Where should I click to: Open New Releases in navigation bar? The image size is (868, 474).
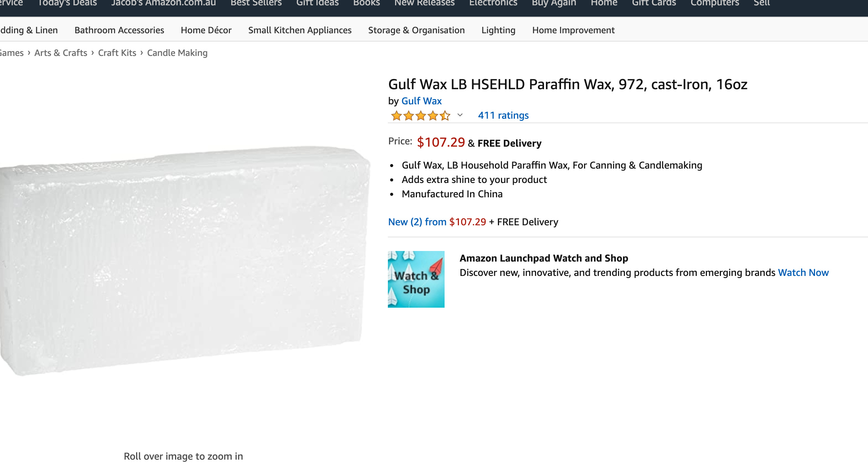click(424, 3)
